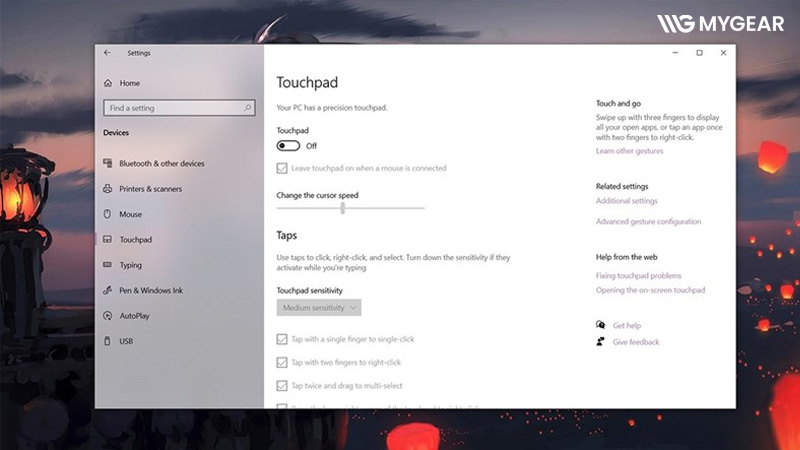Toggle Tap with single finger to single-click

tap(282, 339)
